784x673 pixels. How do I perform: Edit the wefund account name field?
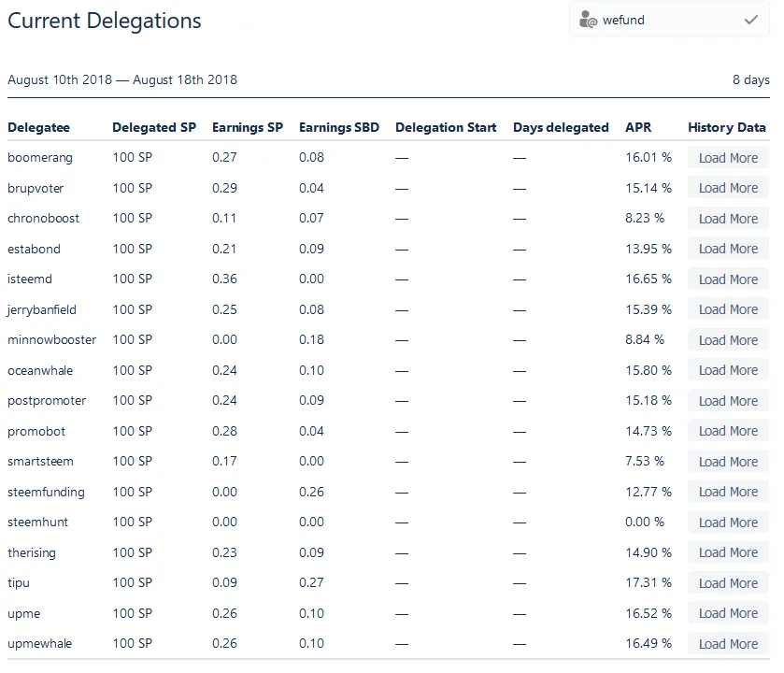click(x=669, y=20)
